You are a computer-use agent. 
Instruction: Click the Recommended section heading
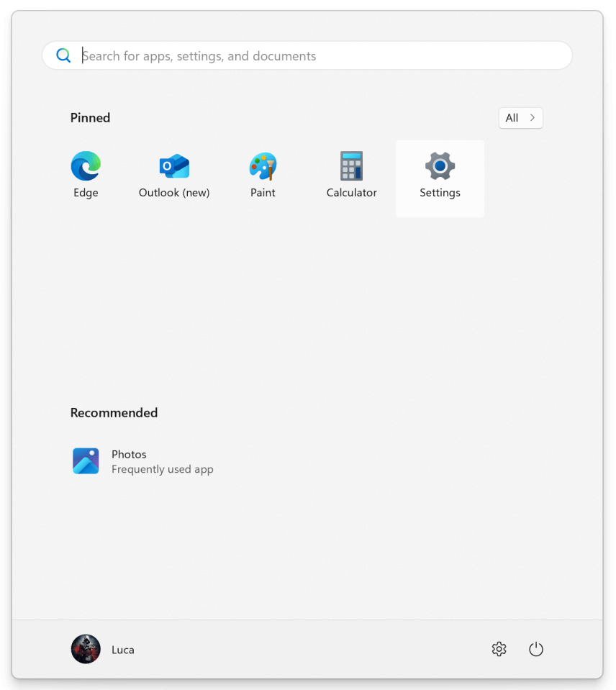pyautogui.click(x=114, y=412)
